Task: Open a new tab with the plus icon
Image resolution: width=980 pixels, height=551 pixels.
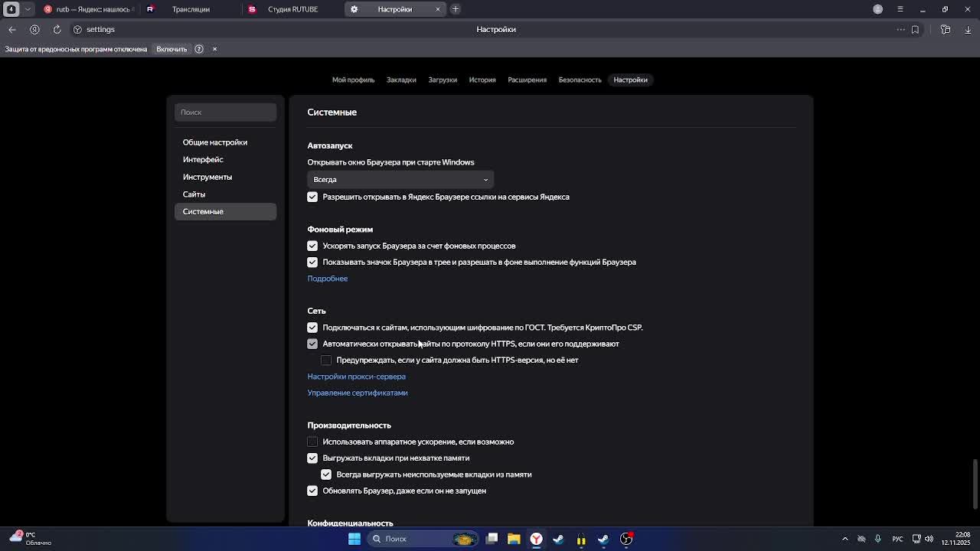Action: point(455,9)
